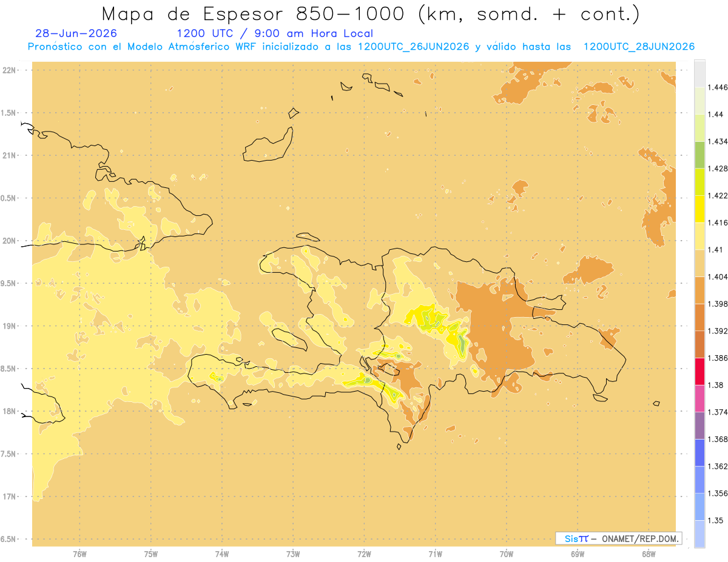The image size is (728, 562).
Task: Click the '68W' longitude label
Action: 648,554
